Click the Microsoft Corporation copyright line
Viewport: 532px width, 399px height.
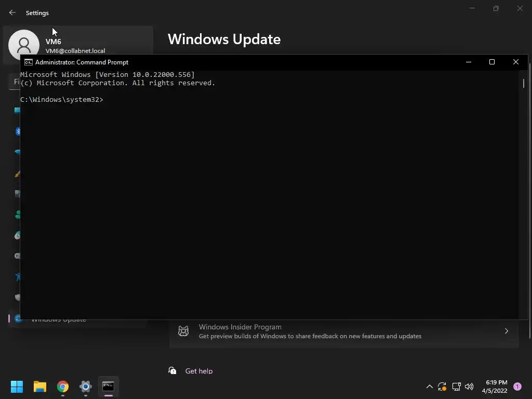[117, 83]
